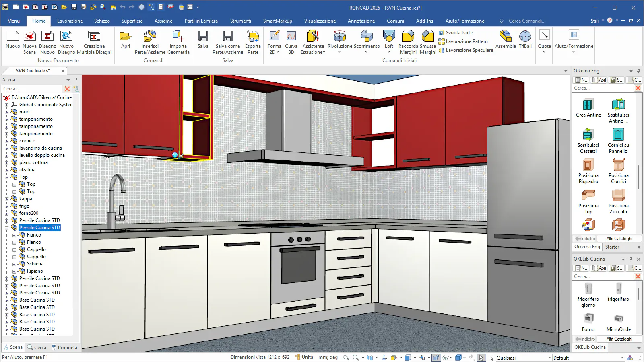Switch to the Parti in Lamiera tab
Screen dimensions: 644x362
pos(201,21)
